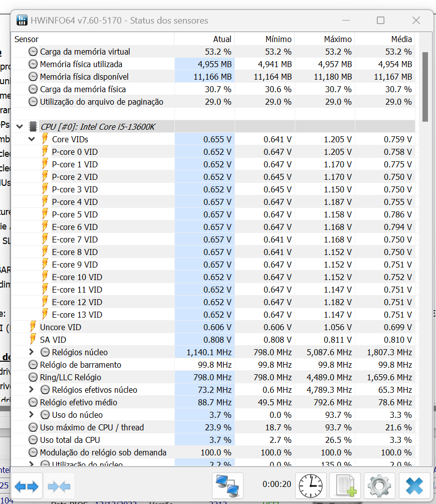This screenshot has width=436, height=504.
Task: Click the clock icon beside Relógio efetivo médio
Action: pos(33,402)
